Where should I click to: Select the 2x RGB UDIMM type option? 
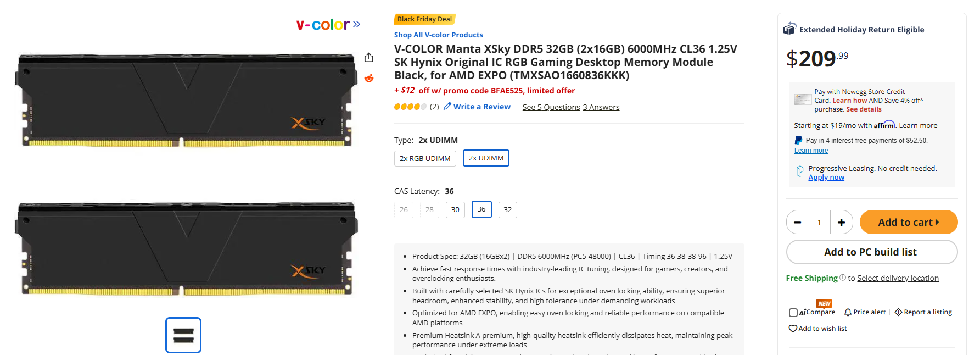click(425, 158)
